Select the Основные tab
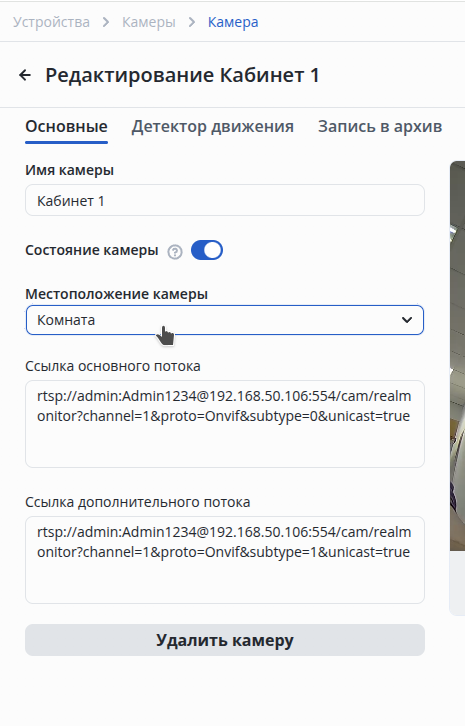The image size is (465, 726). (x=66, y=126)
